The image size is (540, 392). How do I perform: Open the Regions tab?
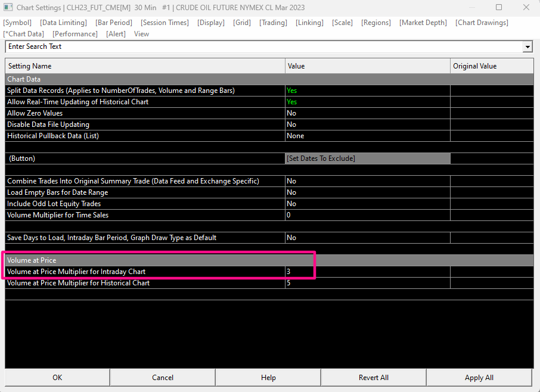point(375,23)
